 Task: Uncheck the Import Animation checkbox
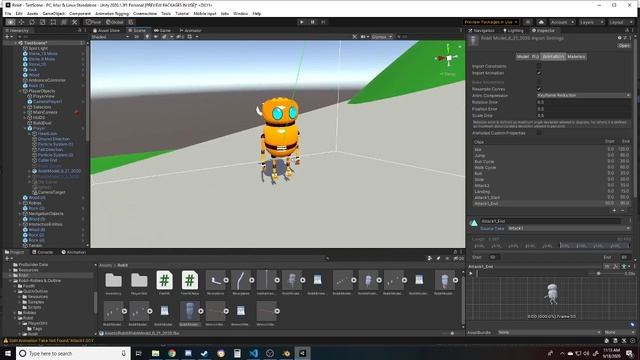coord(539,73)
